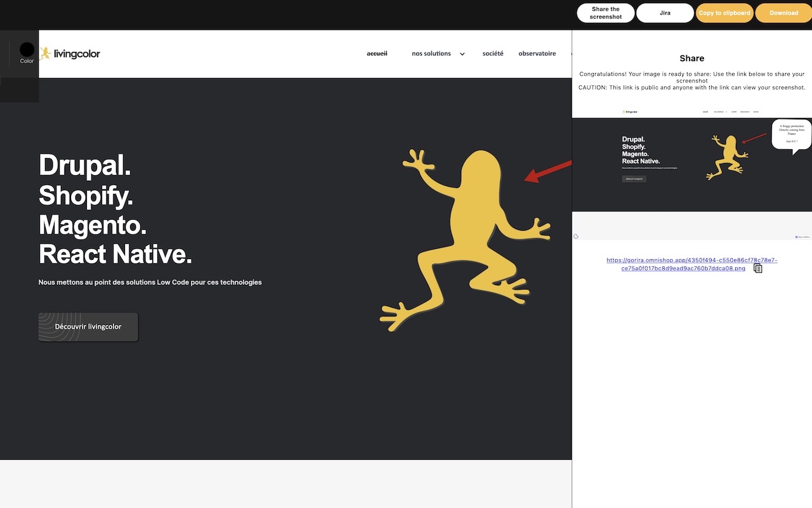Click the Drupal. headline text

click(85, 165)
